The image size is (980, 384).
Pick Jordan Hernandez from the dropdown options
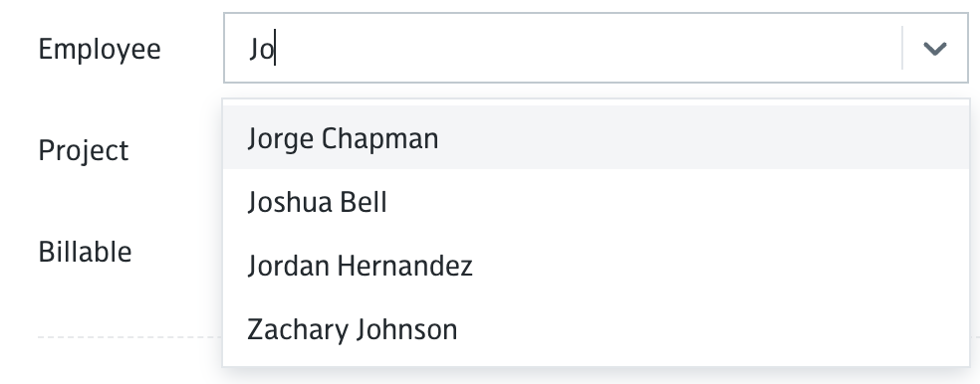(x=596, y=266)
